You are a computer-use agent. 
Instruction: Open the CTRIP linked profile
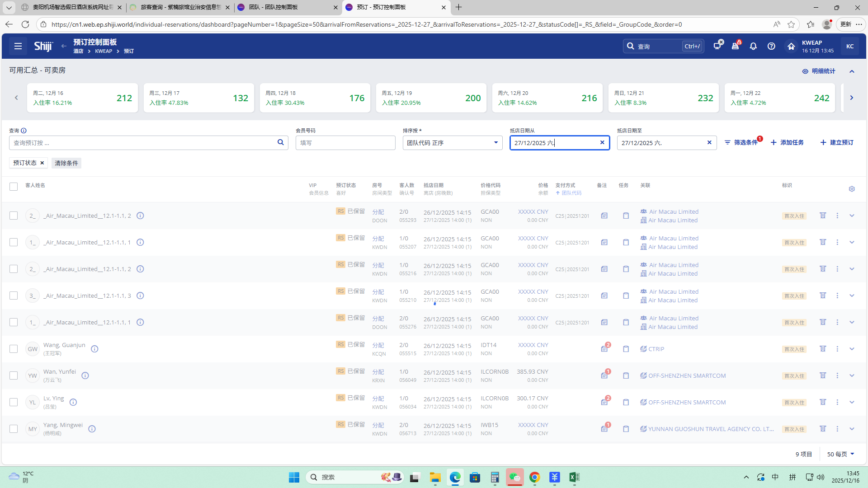pyautogui.click(x=656, y=349)
